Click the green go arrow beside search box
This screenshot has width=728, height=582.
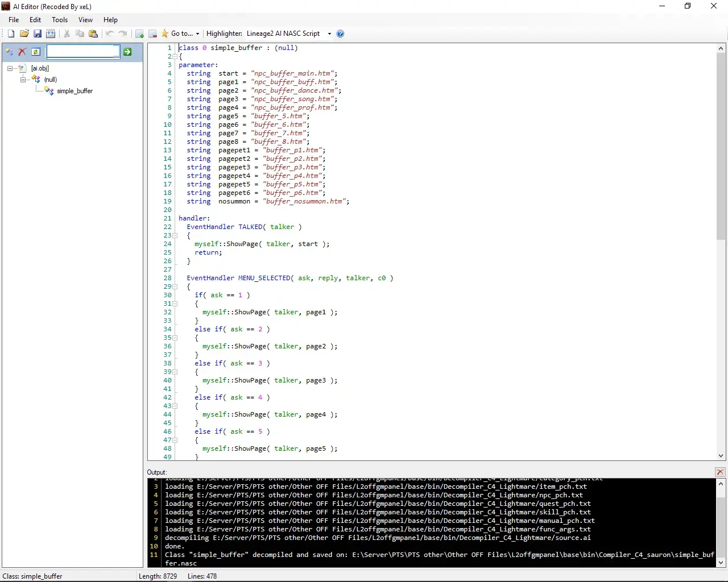point(128,52)
